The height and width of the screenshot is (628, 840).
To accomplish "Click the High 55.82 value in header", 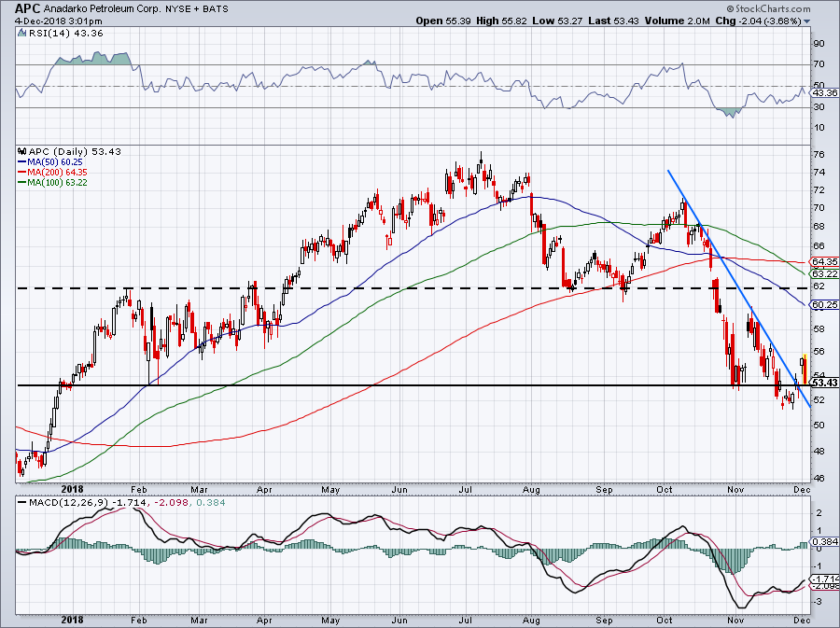I will [x=501, y=21].
